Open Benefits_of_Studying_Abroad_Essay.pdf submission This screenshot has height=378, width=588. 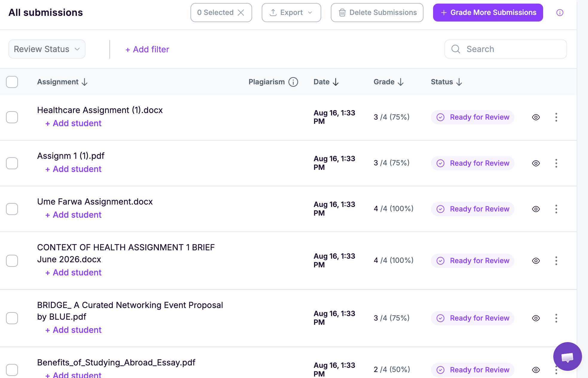[x=116, y=362]
